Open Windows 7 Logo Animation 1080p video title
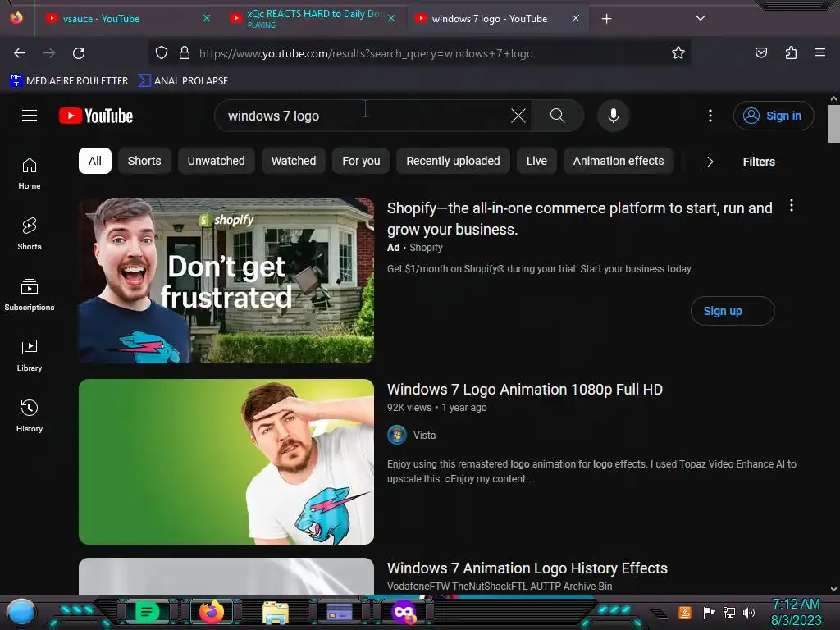This screenshot has width=840, height=630. click(524, 390)
